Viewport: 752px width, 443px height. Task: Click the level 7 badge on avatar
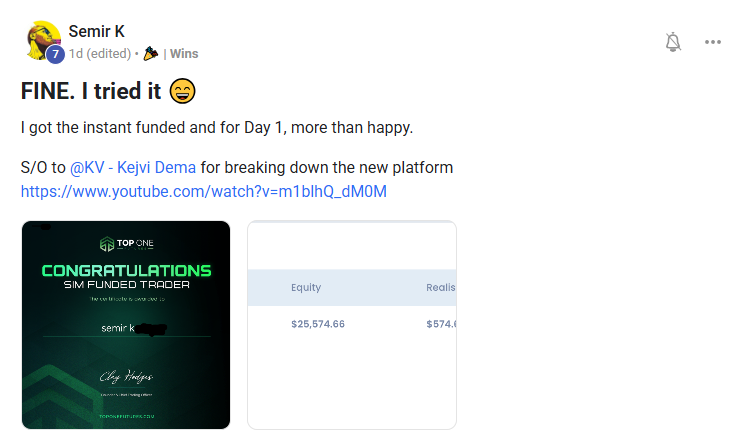pyautogui.click(x=56, y=54)
